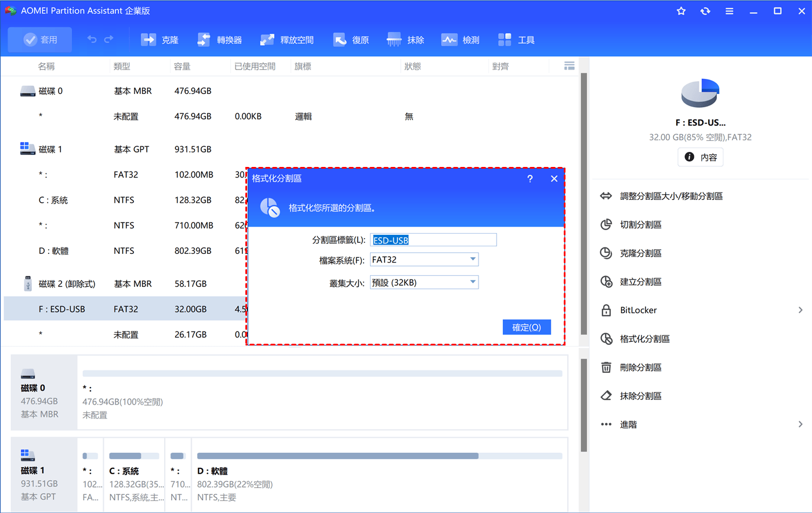Click the Used space (已使用空間) column header
Viewport: 812px width, 513px height.
(x=255, y=66)
